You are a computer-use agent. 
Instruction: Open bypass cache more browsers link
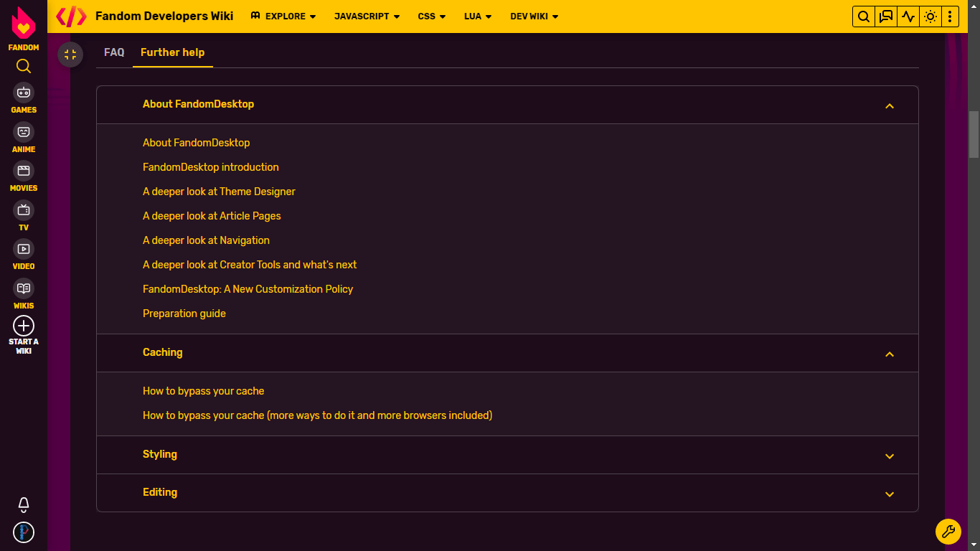click(x=317, y=415)
